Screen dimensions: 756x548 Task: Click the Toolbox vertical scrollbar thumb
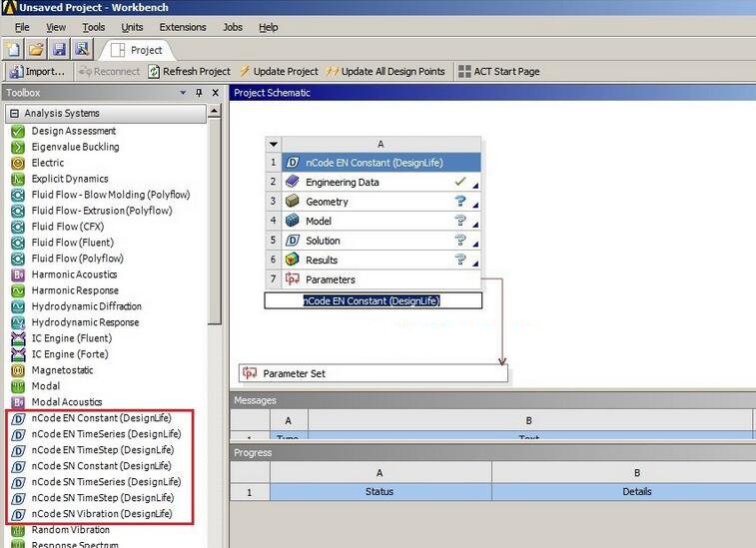[214, 222]
